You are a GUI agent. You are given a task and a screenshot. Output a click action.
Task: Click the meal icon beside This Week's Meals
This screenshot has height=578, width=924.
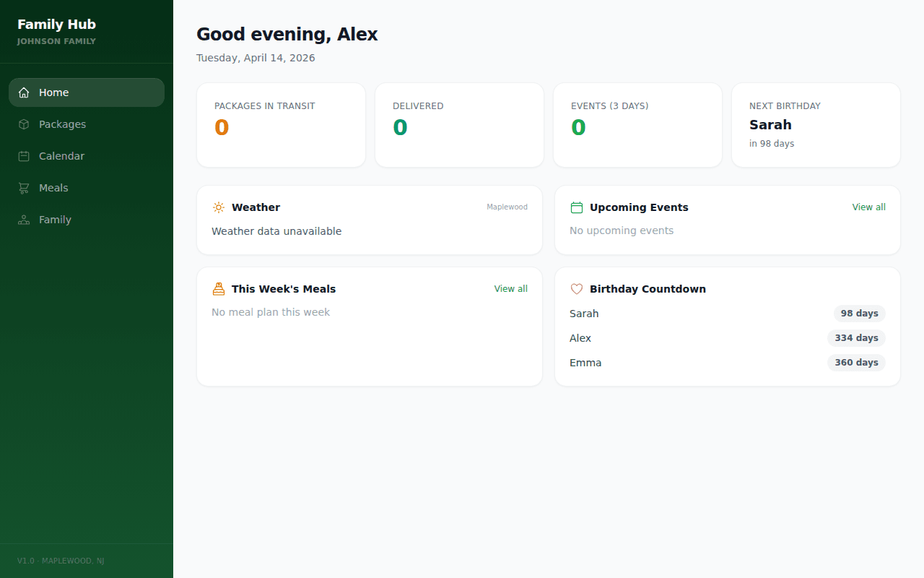(219, 289)
